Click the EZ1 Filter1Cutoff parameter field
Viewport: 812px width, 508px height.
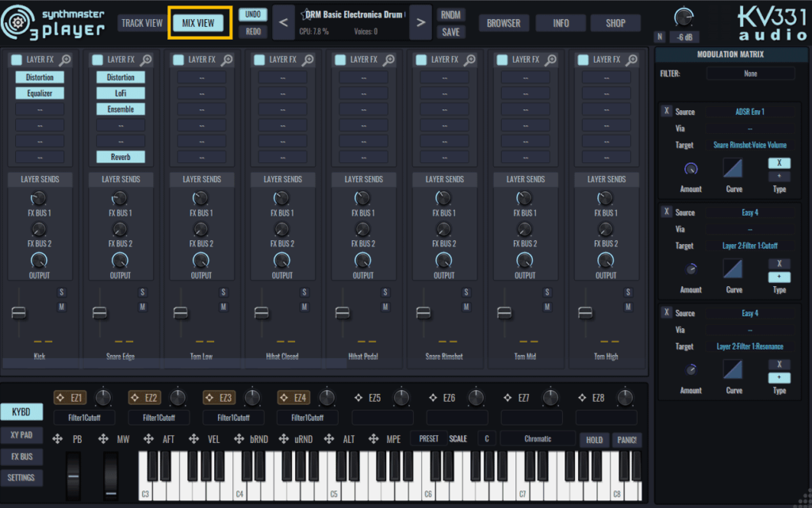(x=84, y=418)
